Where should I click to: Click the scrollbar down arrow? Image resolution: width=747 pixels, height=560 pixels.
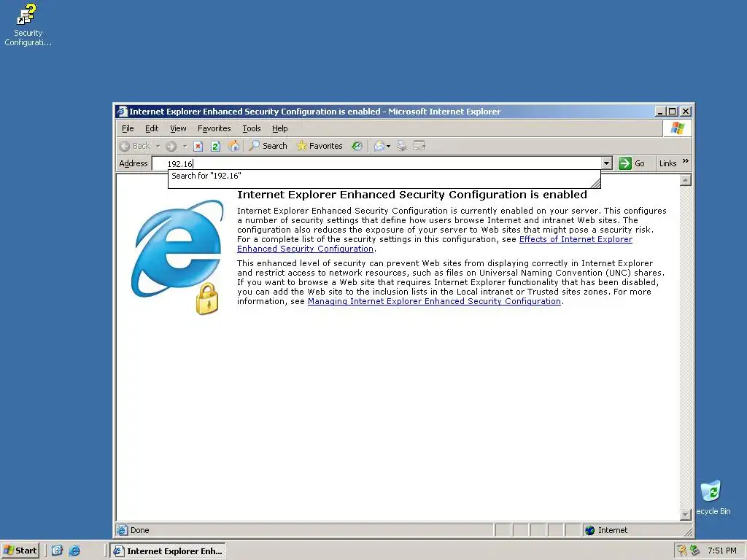(x=685, y=514)
